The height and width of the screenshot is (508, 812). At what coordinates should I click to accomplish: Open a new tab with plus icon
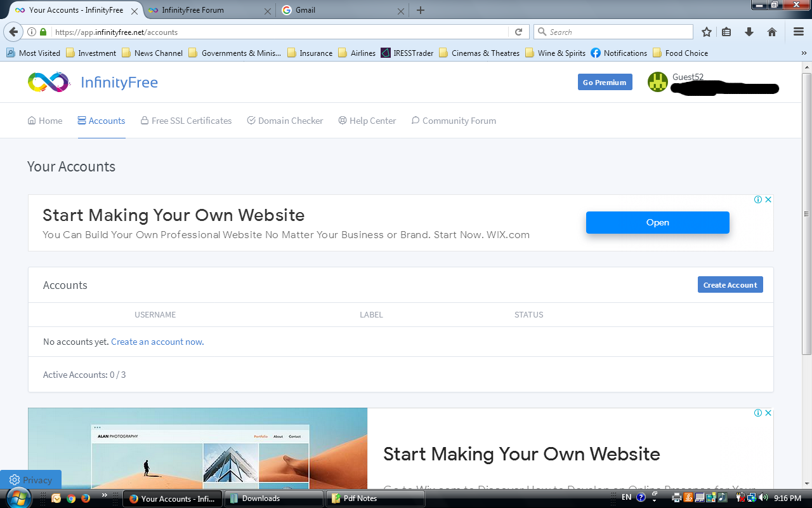421,10
